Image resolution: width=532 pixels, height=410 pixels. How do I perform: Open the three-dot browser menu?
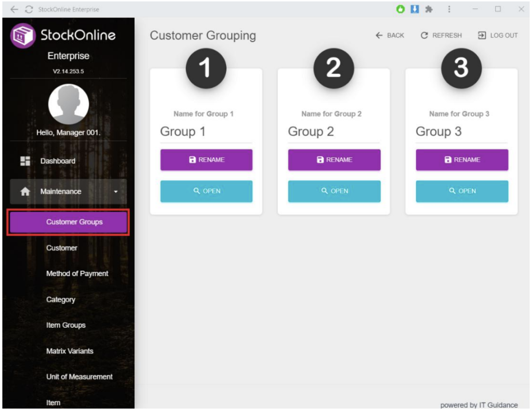point(449,9)
